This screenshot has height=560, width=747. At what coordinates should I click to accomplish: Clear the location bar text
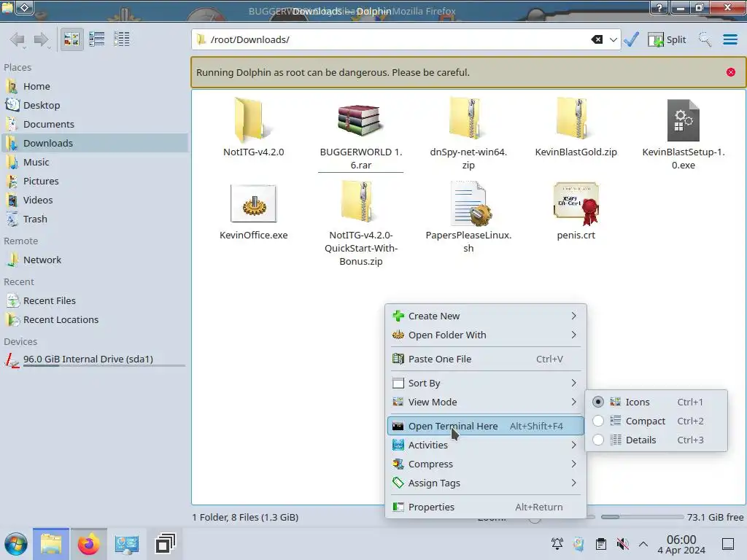(597, 39)
